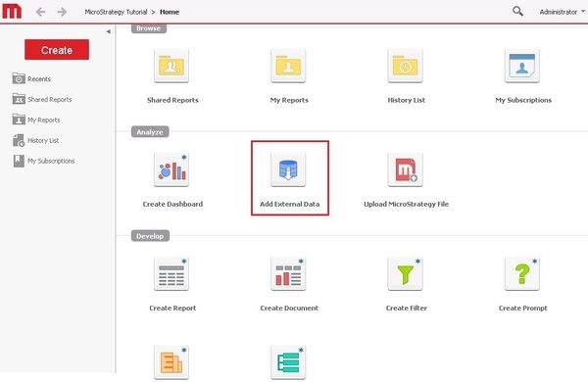588x382 pixels.
Task: Click the History List folder icon
Action: point(406,66)
